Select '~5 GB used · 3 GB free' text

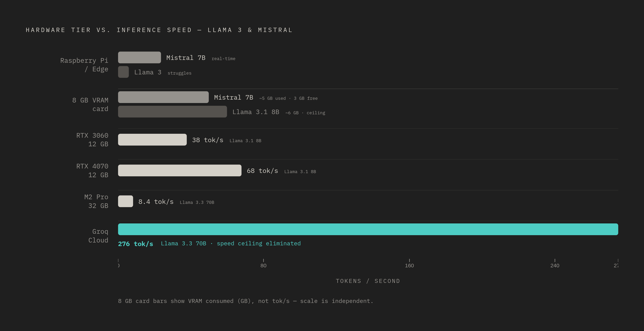(x=289, y=98)
